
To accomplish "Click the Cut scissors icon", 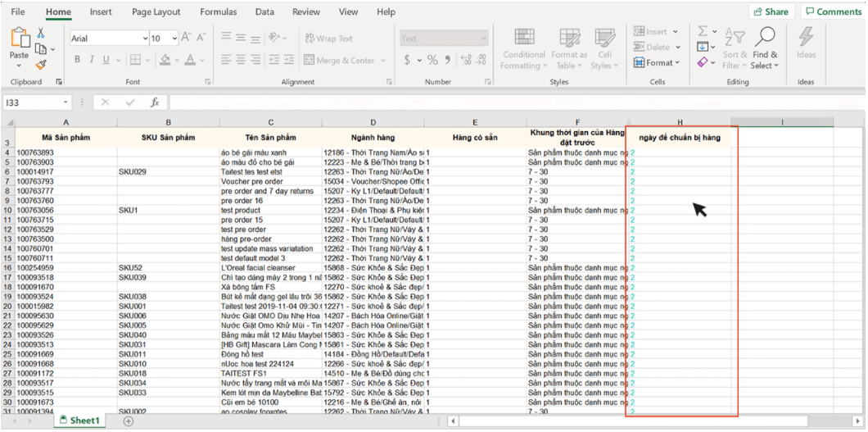I will pos(40,33).
